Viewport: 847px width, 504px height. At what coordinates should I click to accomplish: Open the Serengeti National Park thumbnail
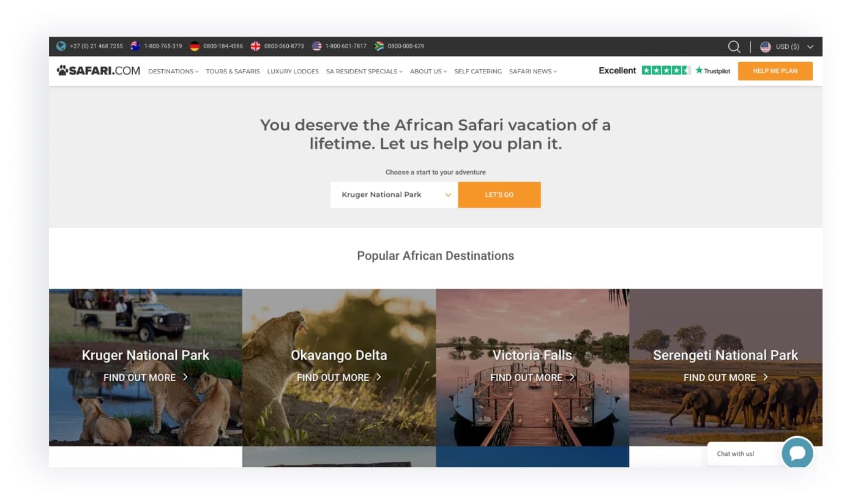pyautogui.click(x=725, y=367)
